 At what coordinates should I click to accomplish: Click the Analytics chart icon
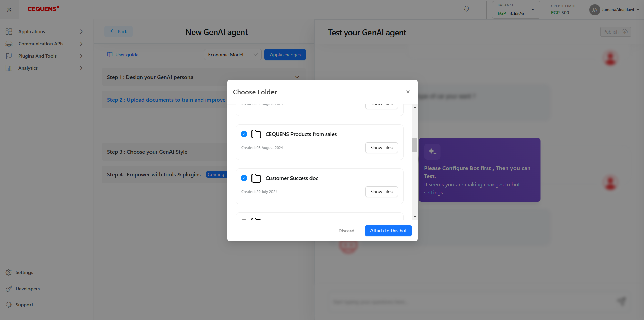click(x=9, y=68)
